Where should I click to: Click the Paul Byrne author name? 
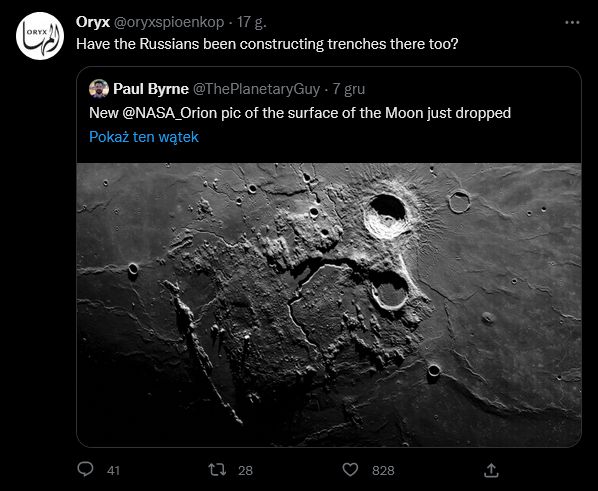pyautogui.click(x=151, y=89)
